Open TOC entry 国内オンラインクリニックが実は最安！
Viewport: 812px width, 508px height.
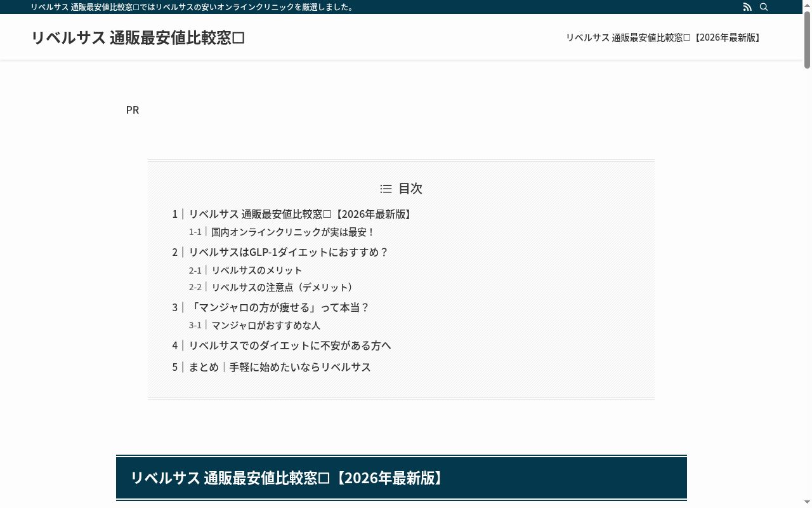point(293,232)
